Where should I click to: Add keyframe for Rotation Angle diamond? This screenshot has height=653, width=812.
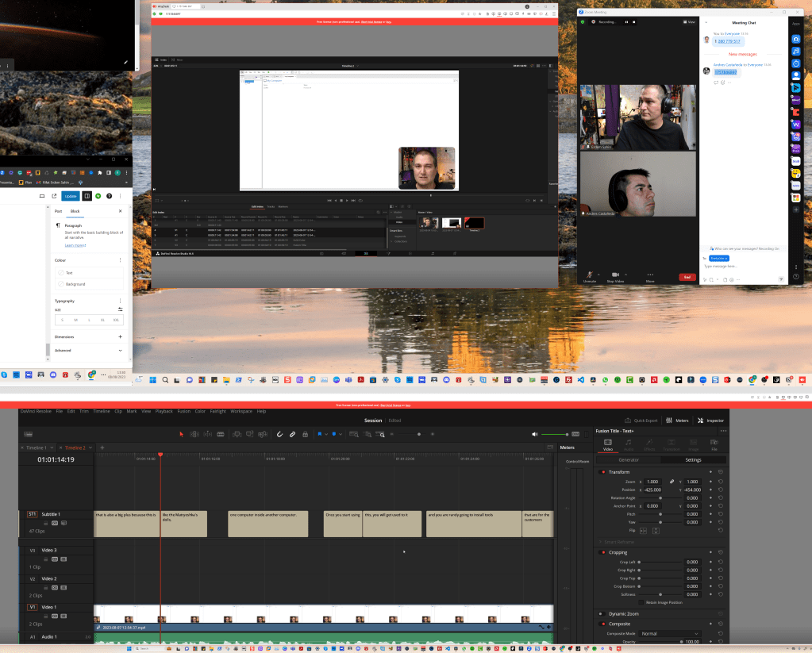pyautogui.click(x=710, y=497)
